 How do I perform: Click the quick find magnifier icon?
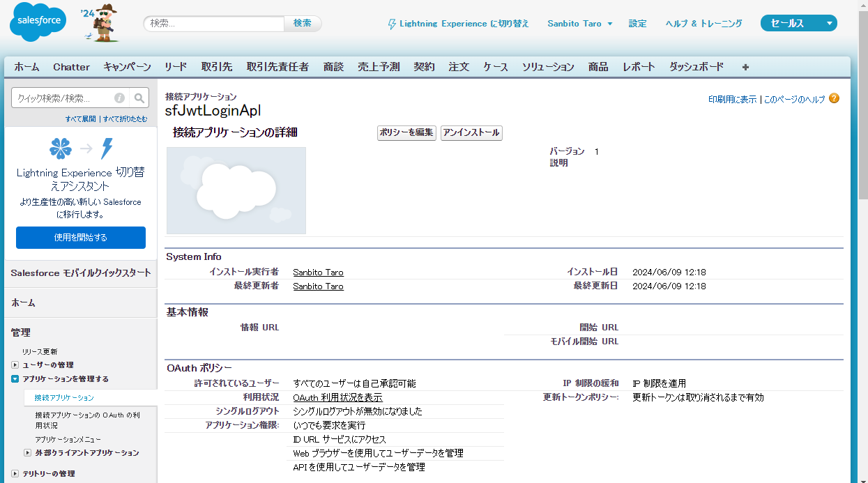click(x=139, y=98)
